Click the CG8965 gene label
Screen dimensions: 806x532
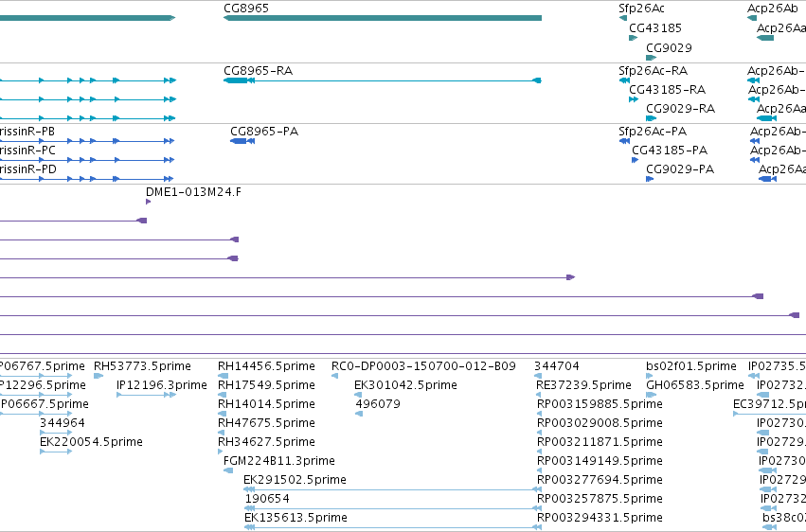pos(246,9)
